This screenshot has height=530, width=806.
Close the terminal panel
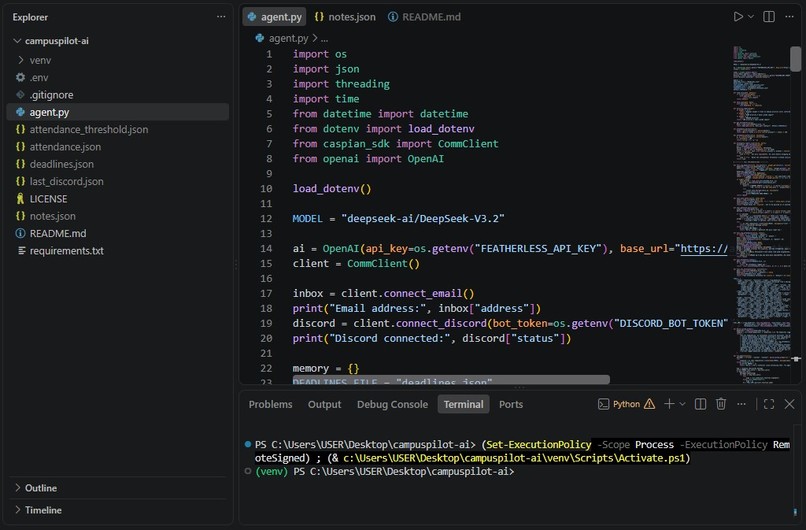790,404
